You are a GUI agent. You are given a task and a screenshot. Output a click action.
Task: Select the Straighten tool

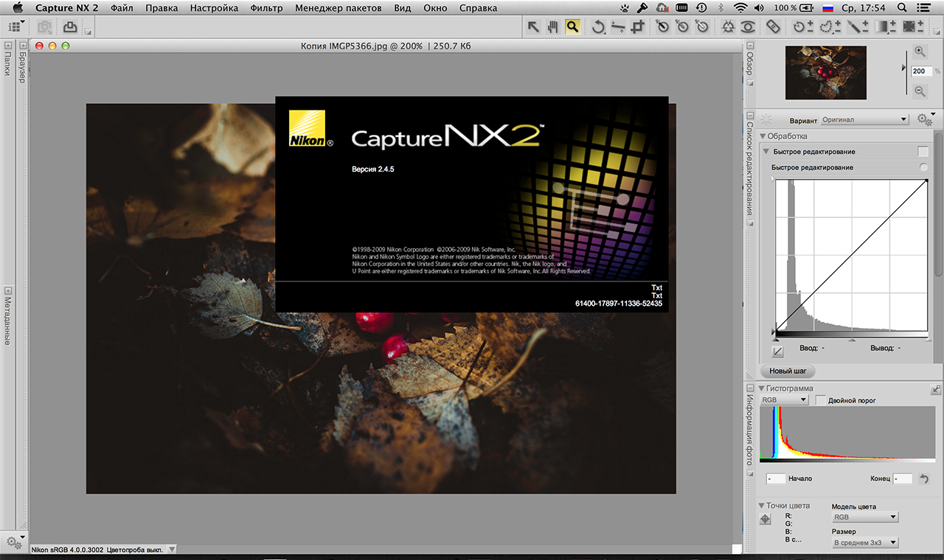[619, 27]
